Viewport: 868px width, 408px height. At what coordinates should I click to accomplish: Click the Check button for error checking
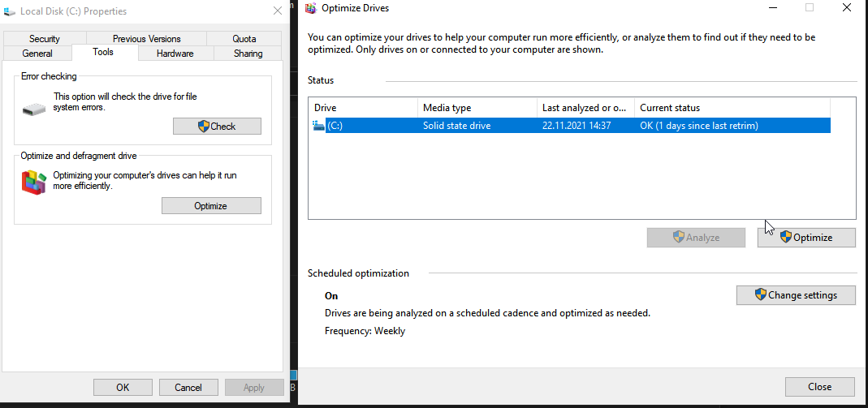click(x=217, y=126)
